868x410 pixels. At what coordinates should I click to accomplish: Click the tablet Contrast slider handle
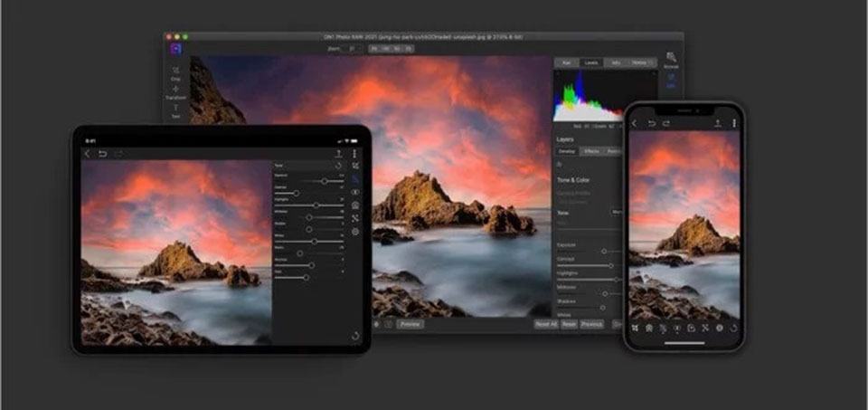point(297,194)
